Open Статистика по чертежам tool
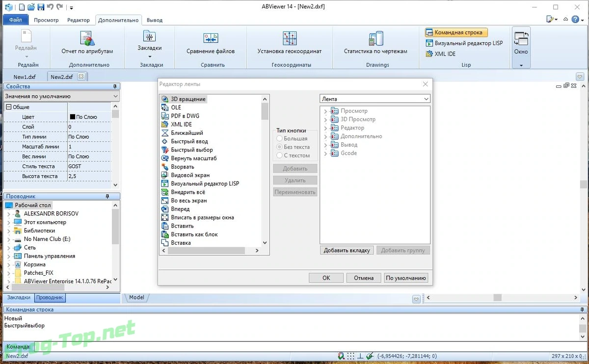Viewport: 589px width, 364px height. click(375, 43)
